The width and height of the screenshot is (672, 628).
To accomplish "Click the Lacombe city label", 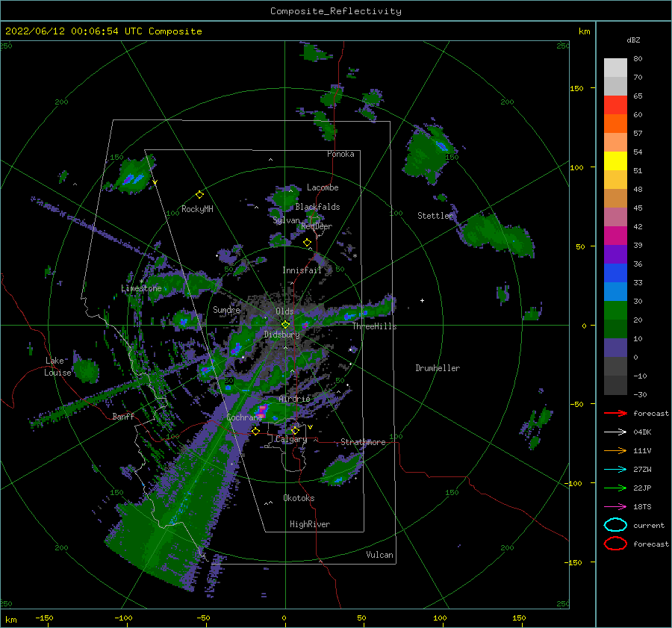I will (x=323, y=187).
